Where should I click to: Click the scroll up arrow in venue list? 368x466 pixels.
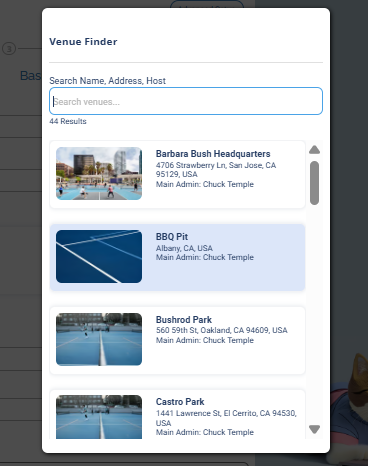[314, 150]
